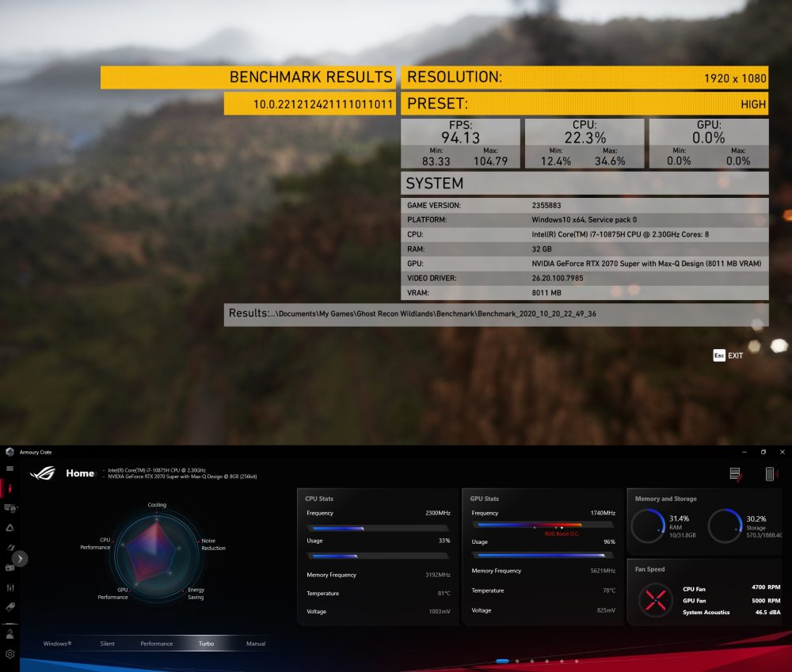Click the 'ROG Boost O.C.' label

[562, 534]
